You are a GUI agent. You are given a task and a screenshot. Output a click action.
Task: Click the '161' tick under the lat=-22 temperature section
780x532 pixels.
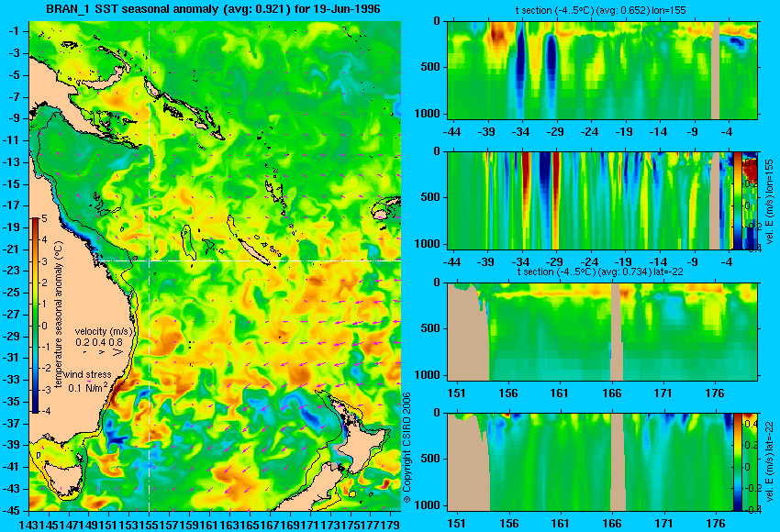point(560,393)
